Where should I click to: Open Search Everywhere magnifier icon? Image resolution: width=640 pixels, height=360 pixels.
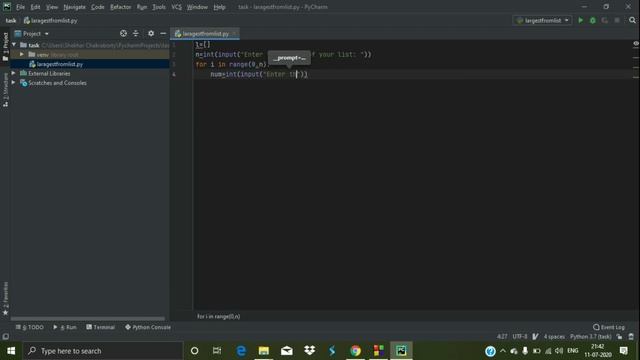[x=632, y=20]
